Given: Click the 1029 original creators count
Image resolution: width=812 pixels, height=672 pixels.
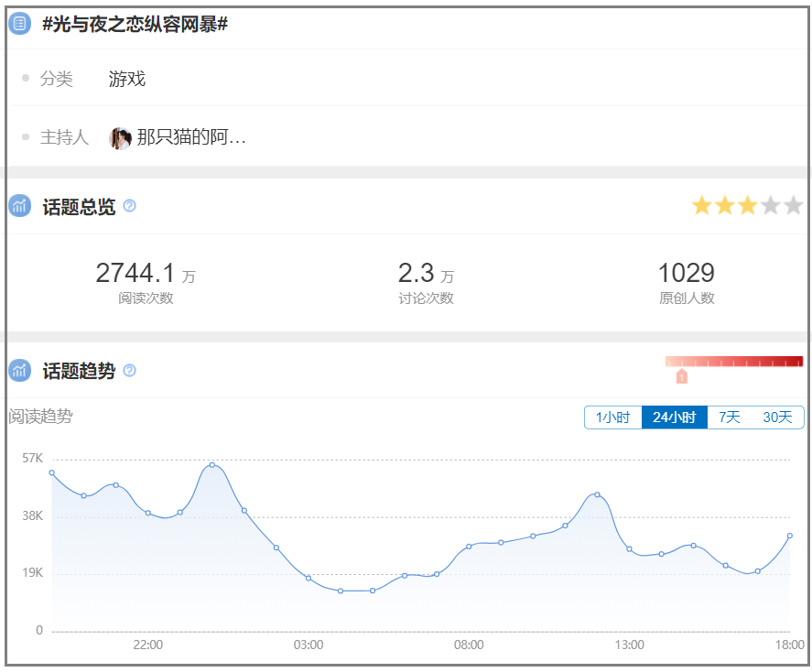Looking at the screenshot, I should [687, 273].
